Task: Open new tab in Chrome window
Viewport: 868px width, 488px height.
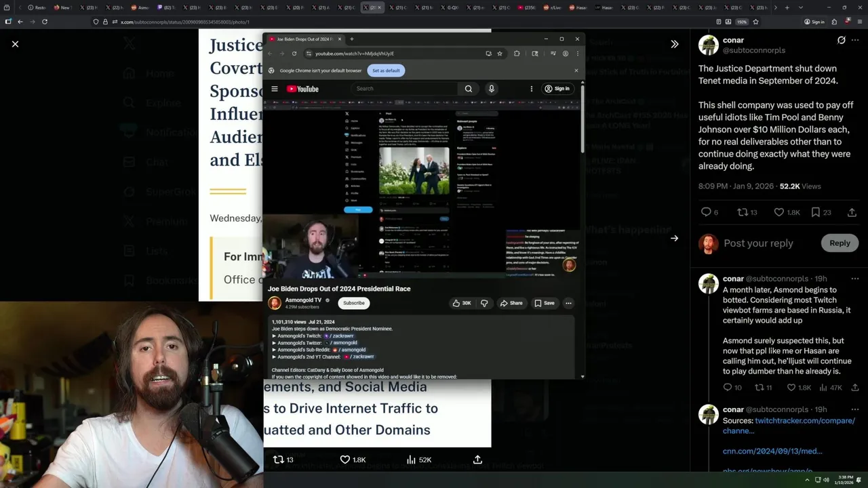Action: pos(351,39)
